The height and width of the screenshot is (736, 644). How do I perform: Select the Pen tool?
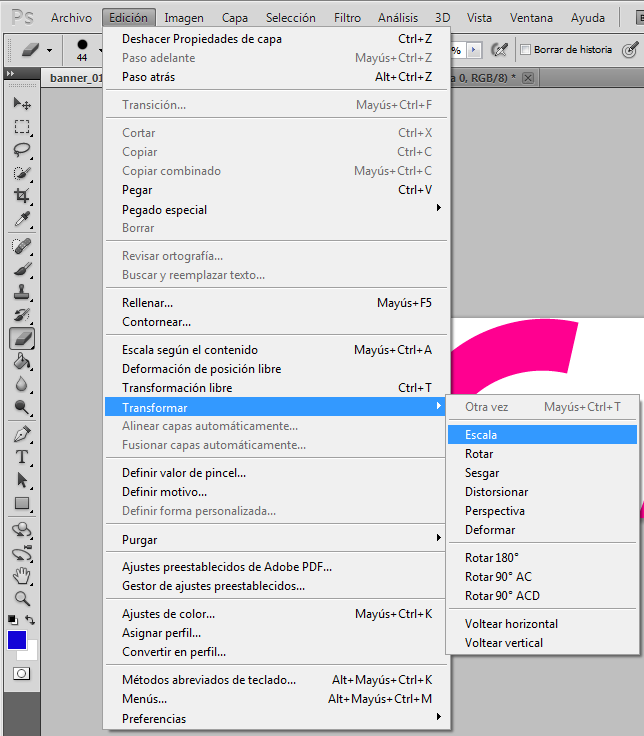(x=22, y=434)
